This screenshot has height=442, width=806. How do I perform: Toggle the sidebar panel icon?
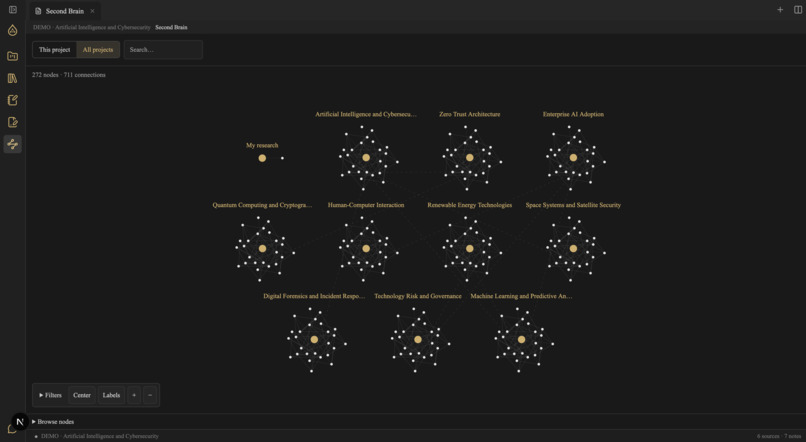(13, 10)
